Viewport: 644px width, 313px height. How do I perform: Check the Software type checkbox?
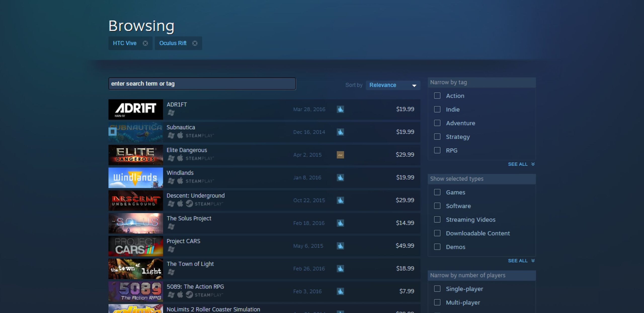437,206
